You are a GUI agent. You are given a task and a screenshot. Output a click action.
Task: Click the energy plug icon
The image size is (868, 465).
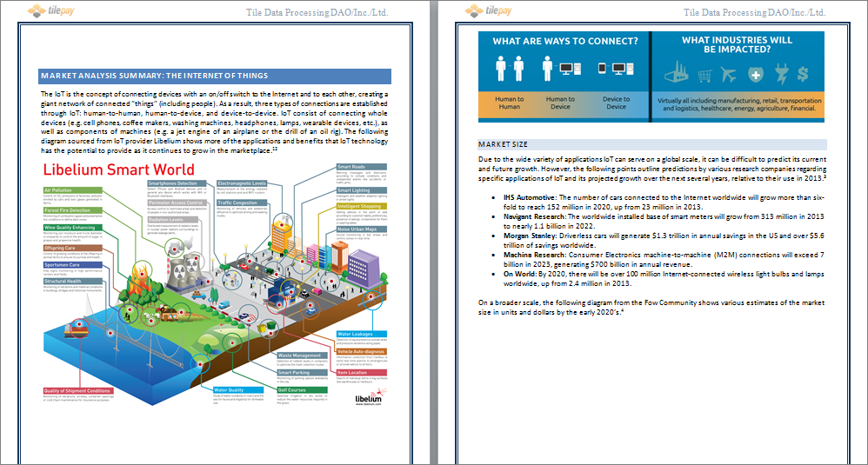782,74
